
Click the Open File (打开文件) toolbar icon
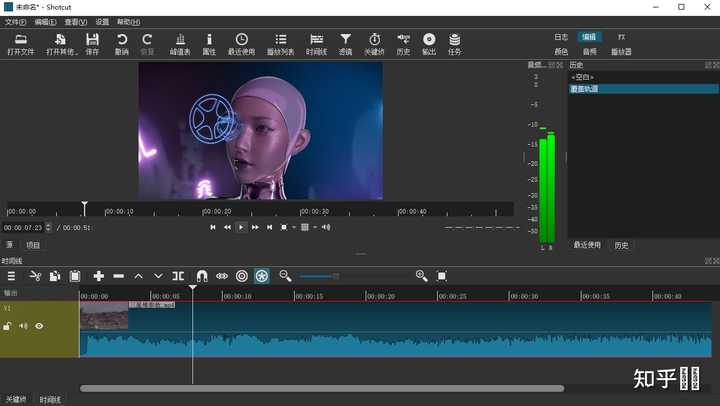tap(20, 41)
